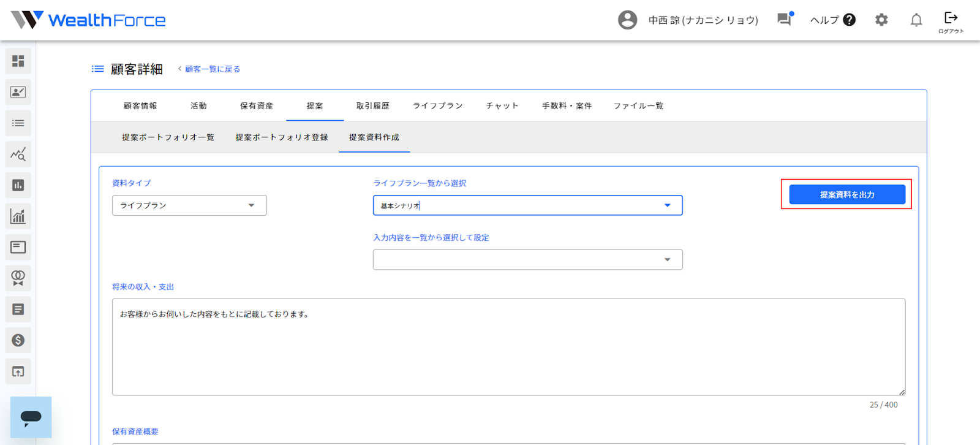
Task: Open the notifications bell
Action: (916, 20)
